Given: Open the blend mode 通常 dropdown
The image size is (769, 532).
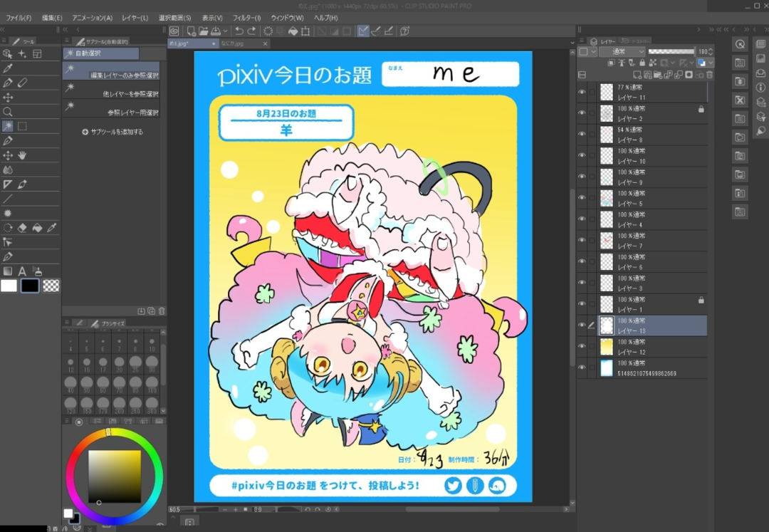Looking at the screenshot, I should pos(622,52).
